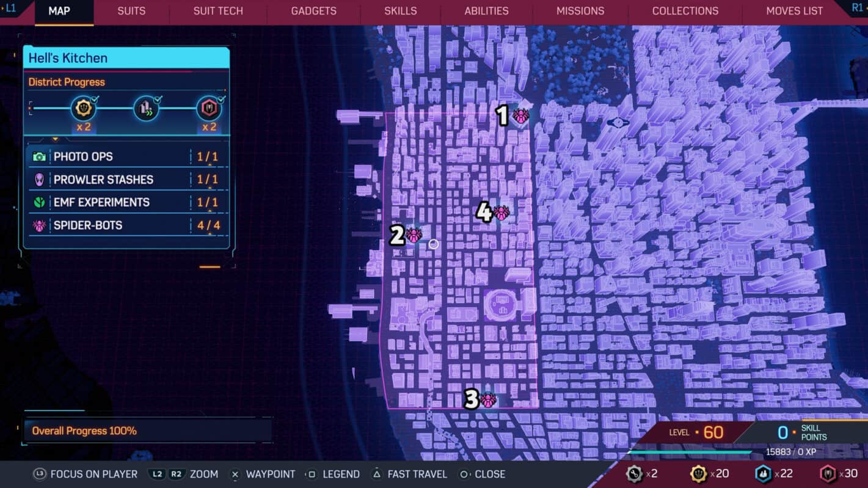Click the L2 zoom button icon
The width and height of the screenshot is (868, 488).
(x=158, y=474)
